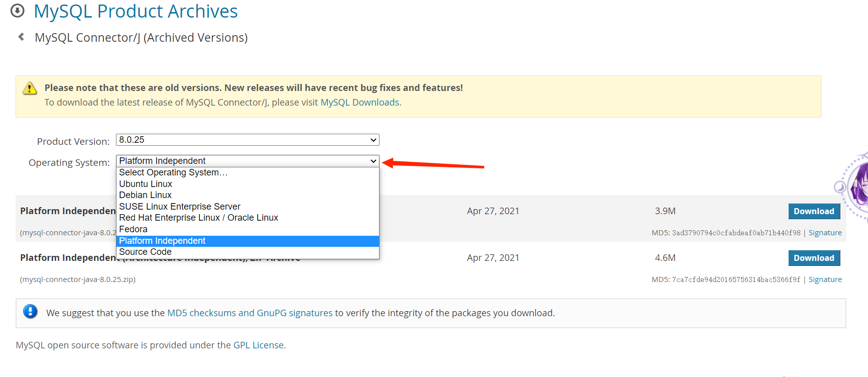
Task: Click the yellow warning triangle icon
Action: (30, 88)
